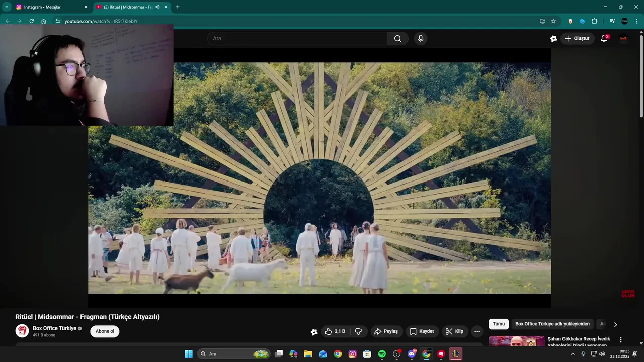This screenshot has width=644, height=362.
Task: Open Şahan Gökbakar video thumbnail
Action: pyautogui.click(x=517, y=341)
